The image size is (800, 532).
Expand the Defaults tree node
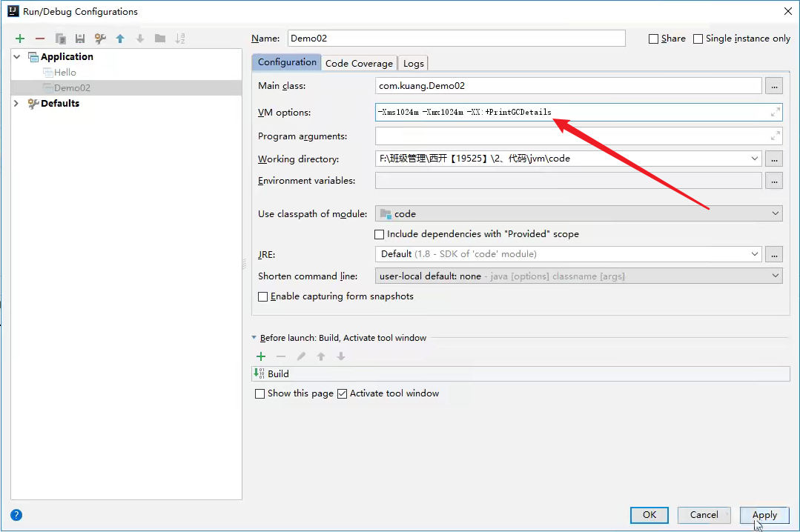(16, 103)
